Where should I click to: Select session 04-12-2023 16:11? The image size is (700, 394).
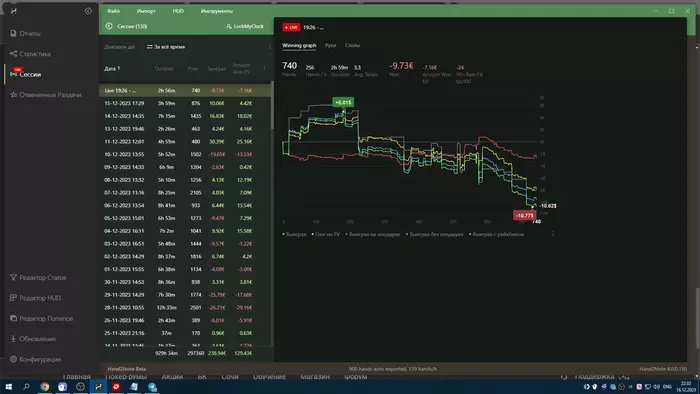point(185,231)
